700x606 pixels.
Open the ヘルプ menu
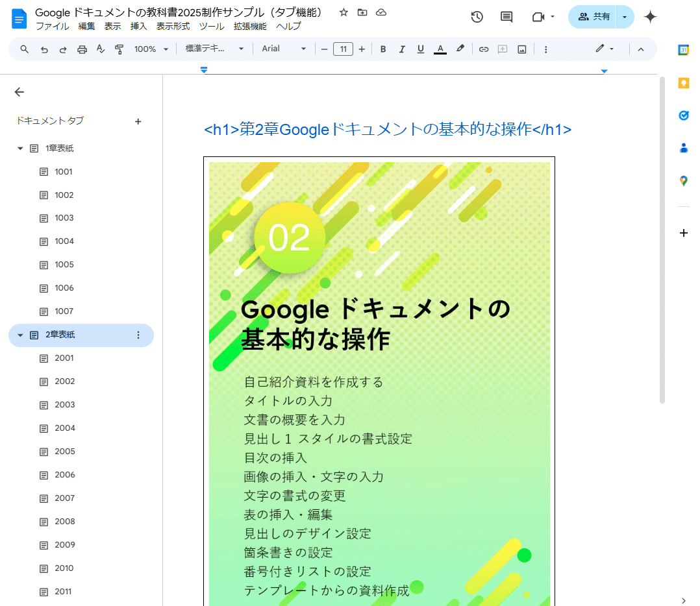pyautogui.click(x=288, y=27)
